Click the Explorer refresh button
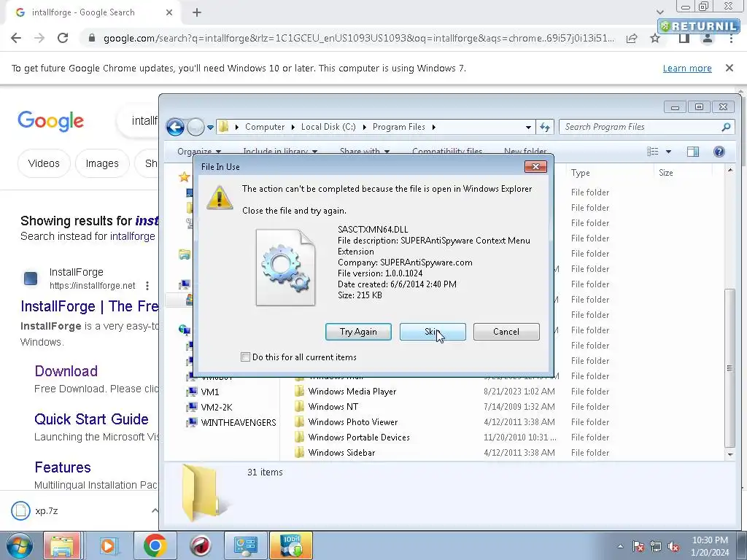Image resolution: width=747 pixels, height=560 pixels. coord(544,127)
